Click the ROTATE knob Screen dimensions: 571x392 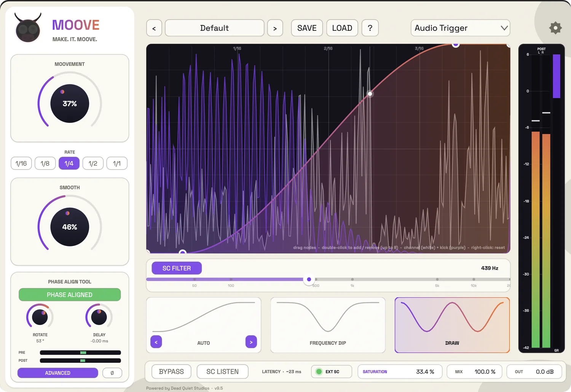40,317
